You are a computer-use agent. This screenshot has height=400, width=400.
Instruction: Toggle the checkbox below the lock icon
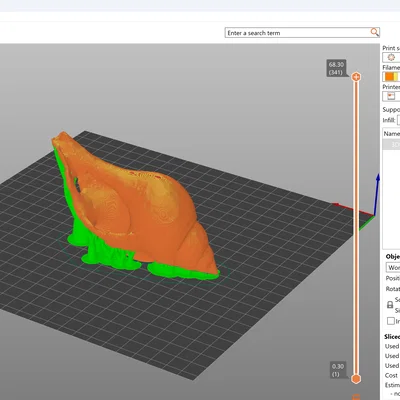pos(391,321)
